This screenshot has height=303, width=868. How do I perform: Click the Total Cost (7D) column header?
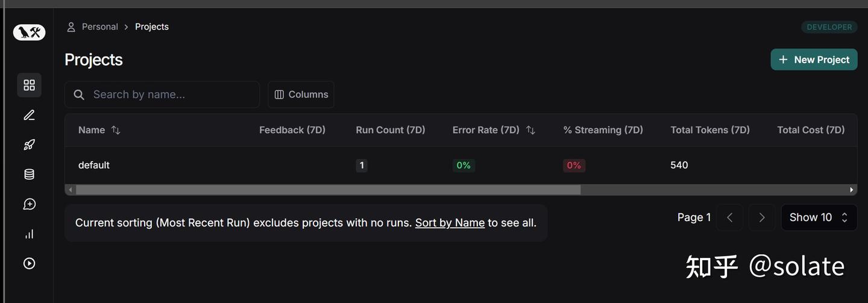coord(811,130)
